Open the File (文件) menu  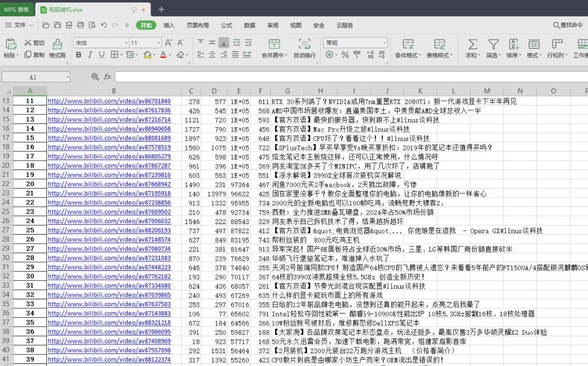click(19, 25)
